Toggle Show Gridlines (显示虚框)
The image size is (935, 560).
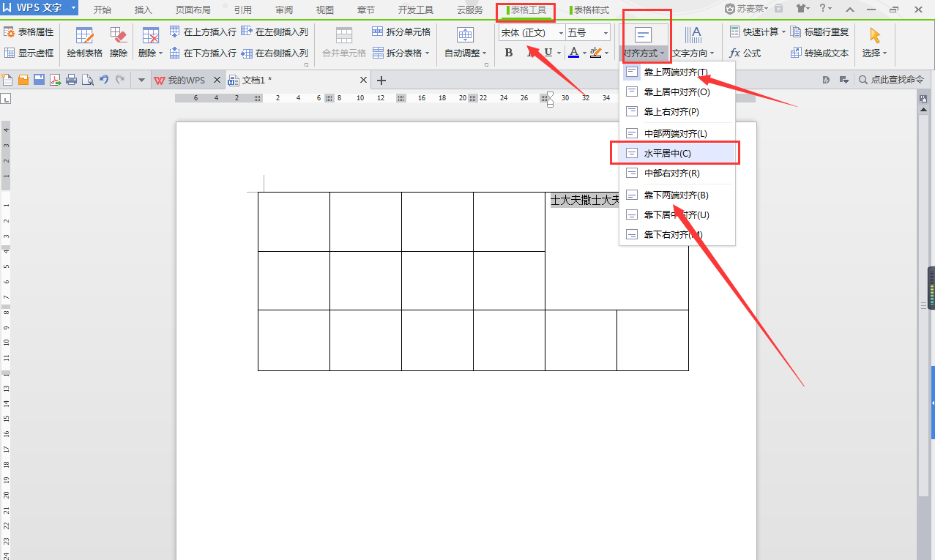point(29,53)
